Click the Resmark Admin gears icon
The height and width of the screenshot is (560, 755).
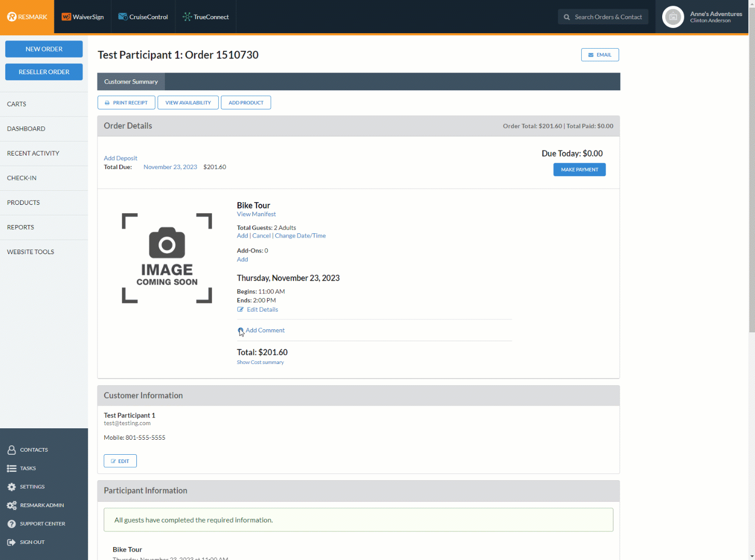(x=11, y=505)
